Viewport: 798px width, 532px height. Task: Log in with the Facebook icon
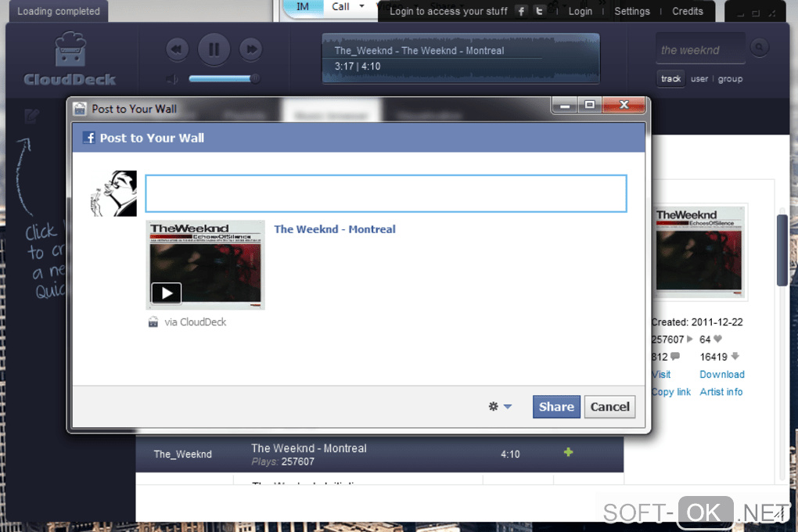point(521,11)
